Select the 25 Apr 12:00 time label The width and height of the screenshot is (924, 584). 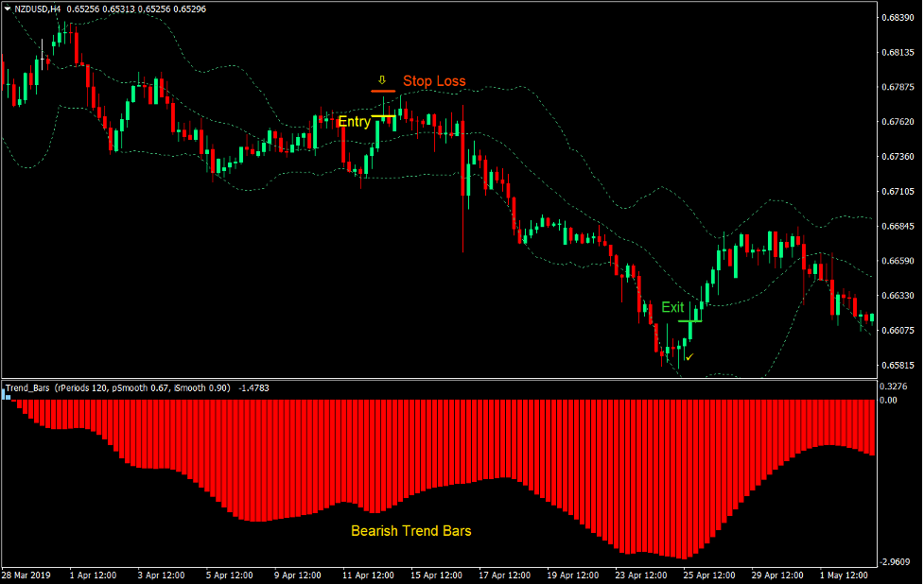point(709,575)
